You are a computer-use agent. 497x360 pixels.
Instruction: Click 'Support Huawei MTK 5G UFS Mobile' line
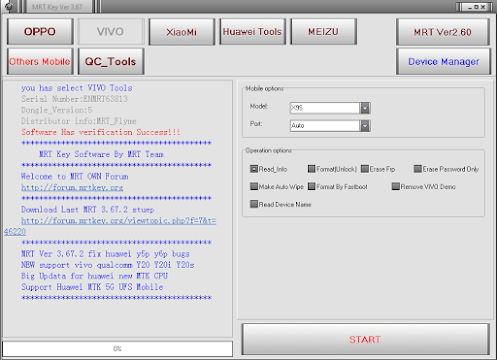click(x=92, y=287)
